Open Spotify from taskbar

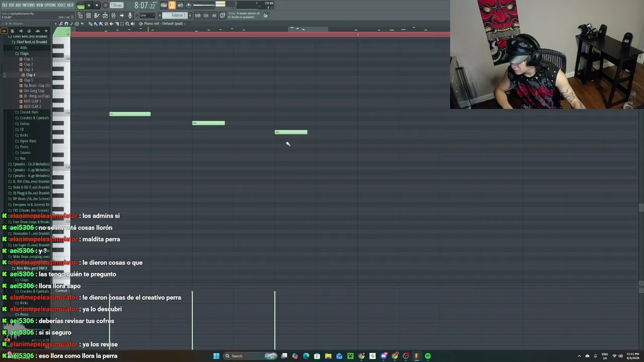(x=428, y=356)
